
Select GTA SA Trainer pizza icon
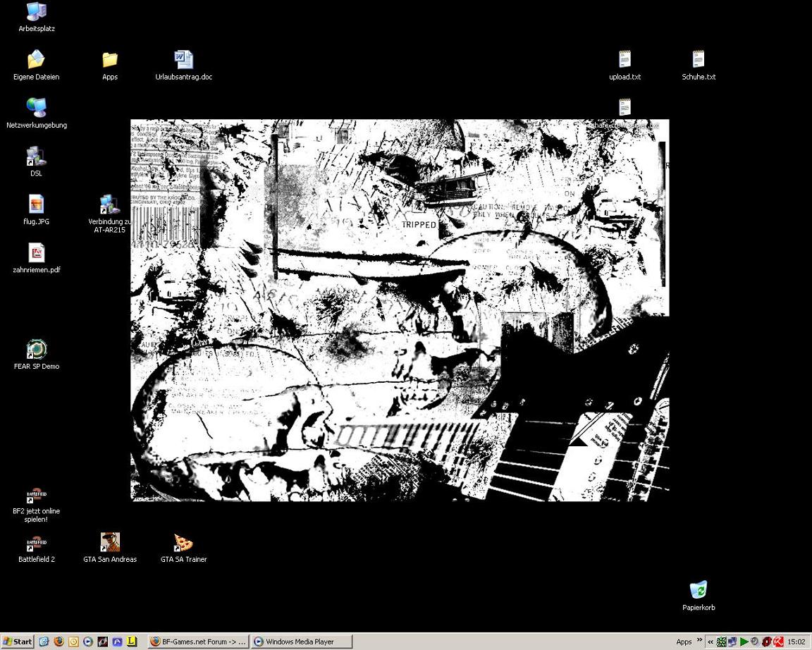pos(184,548)
